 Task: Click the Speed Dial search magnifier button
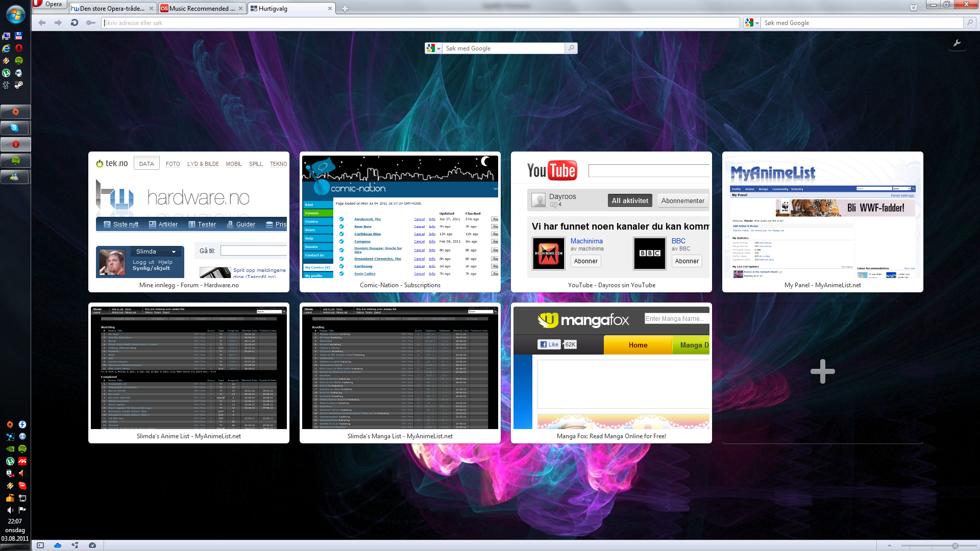571,48
